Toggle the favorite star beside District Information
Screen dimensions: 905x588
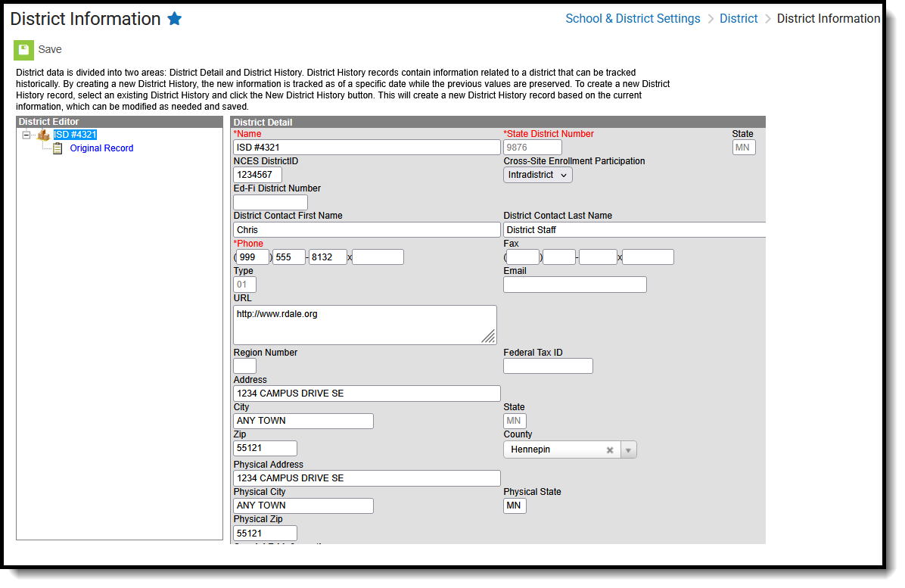click(174, 19)
